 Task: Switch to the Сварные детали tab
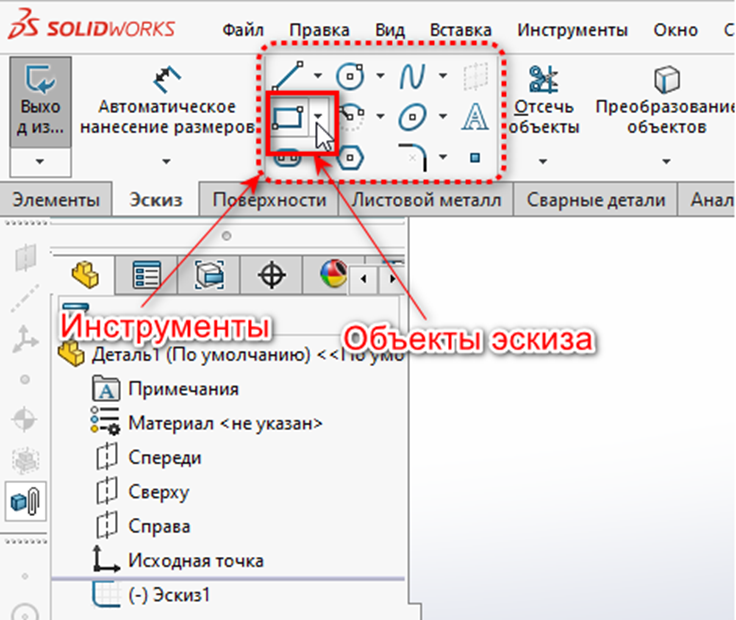[x=596, y=200]
